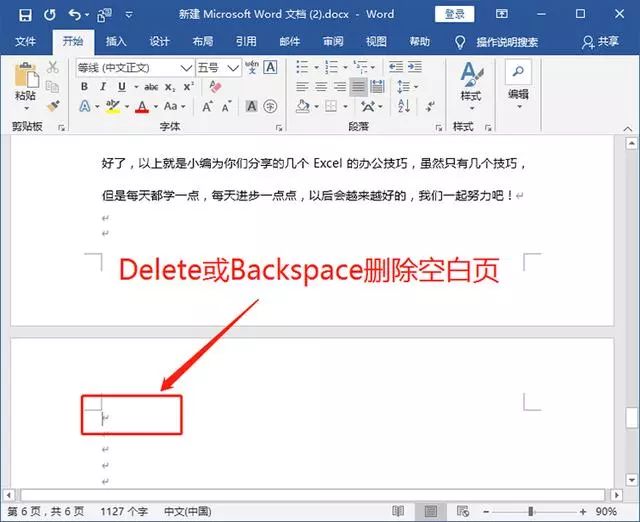Switch to the 设计 tab
The image size is (640, 522).
point(159,41)
